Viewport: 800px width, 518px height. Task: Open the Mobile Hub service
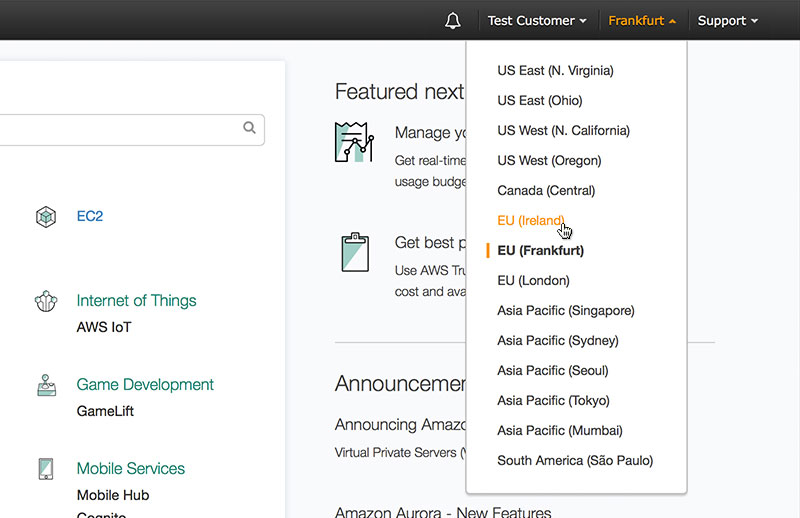(113, 495)
